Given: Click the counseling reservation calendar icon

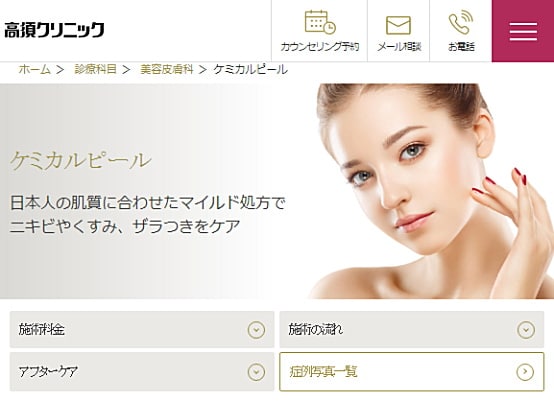Looking at the screenshot, I should [320, 23].
